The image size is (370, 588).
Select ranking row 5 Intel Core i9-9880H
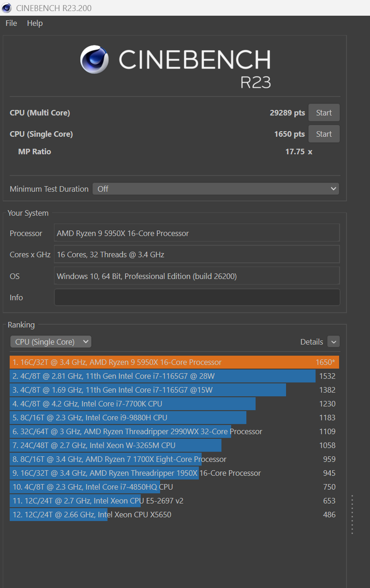174,418
